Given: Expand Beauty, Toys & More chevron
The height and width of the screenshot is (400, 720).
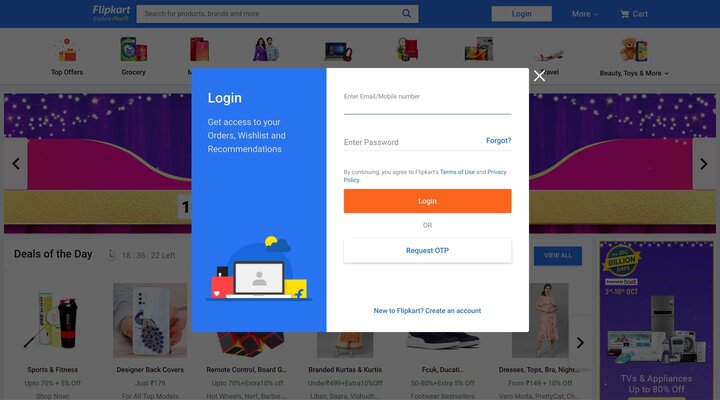Looking at the screenshot, I should click(x=666, y=73).
